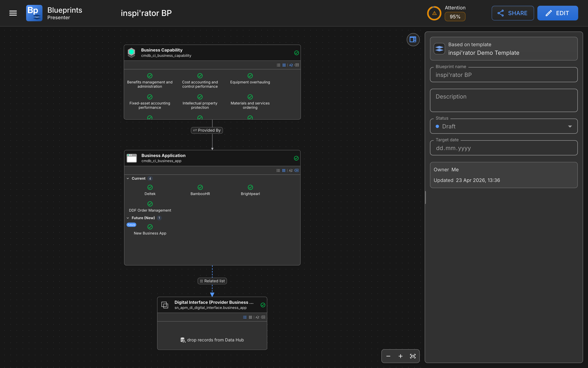Screen dimensions: 588x368
Task: Click green check on Business Application header
Action: coord(296,158)
